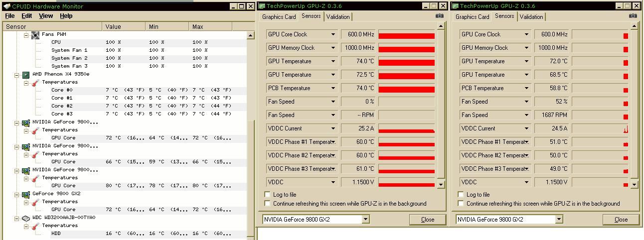Click the red graph of PCB Temperature 74.0 °C
This screenshot has height=240, width=644.
(407, 88)
